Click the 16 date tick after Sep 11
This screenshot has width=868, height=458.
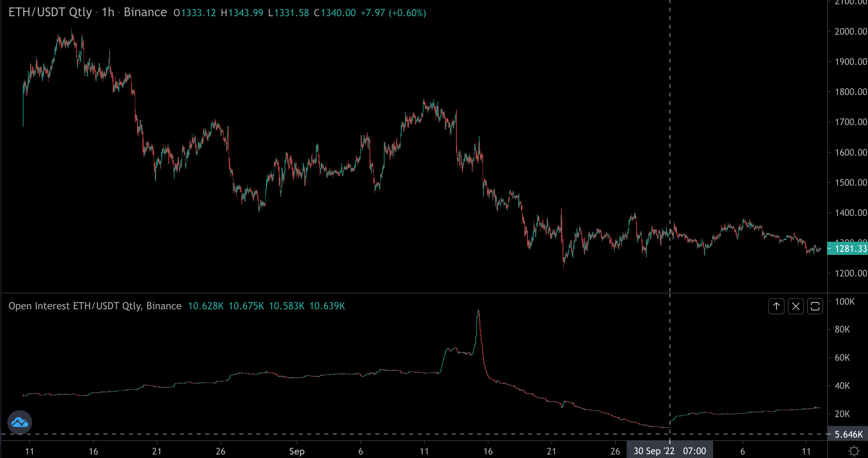tap(488, 451)
